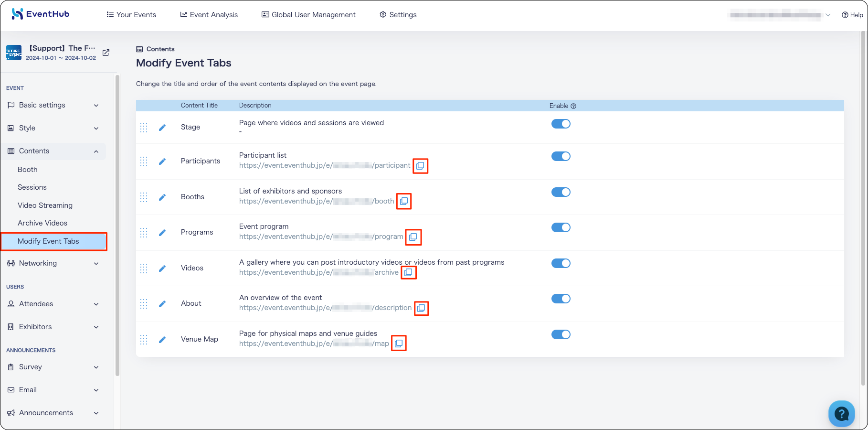The width and height of the screenshot is (868, 430).
Task: Click the sidebar scrollbar
Action: (x=117, y=225)
